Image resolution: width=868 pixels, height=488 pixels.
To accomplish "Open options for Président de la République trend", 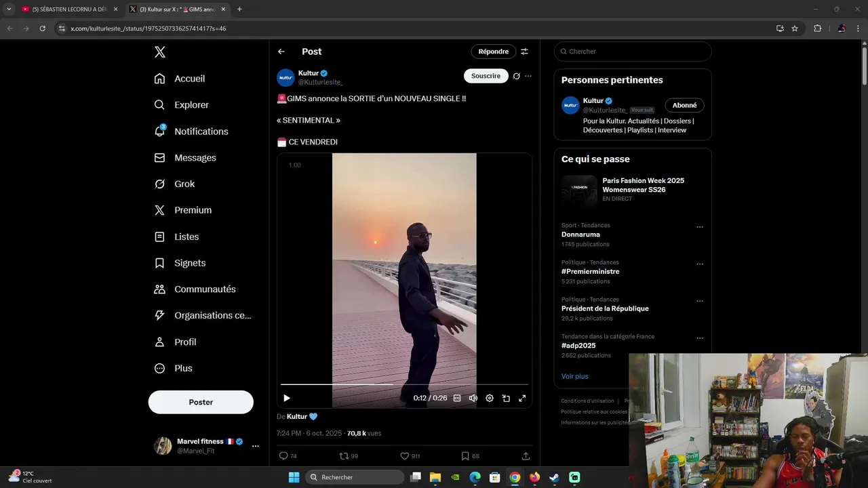I will [x=700, y=301].
